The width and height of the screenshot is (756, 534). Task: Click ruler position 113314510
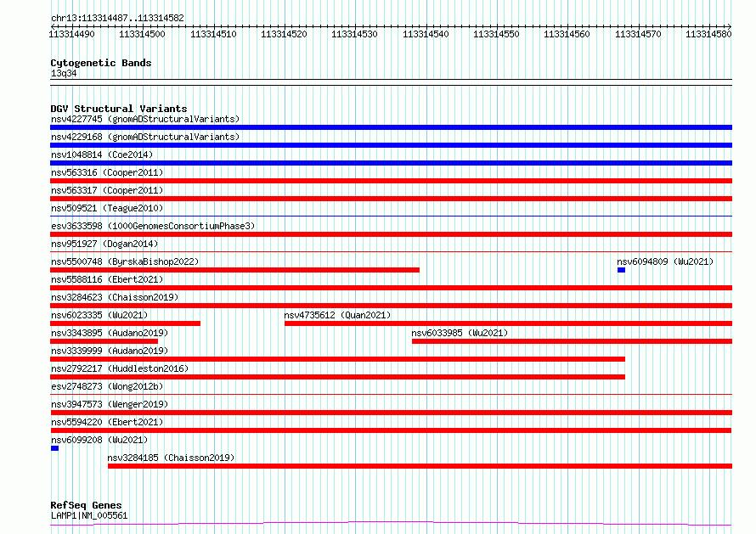click(213, 34)
